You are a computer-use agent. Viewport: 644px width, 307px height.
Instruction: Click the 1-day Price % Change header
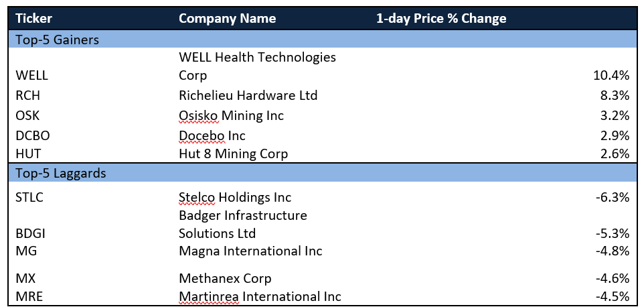[x=441, y=19]
